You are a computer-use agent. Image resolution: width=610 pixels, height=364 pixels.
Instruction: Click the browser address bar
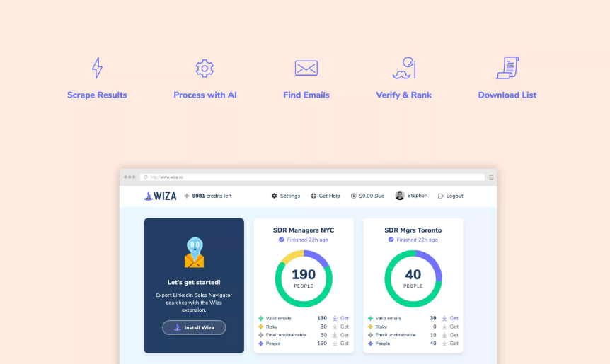[x=312, y=177]
